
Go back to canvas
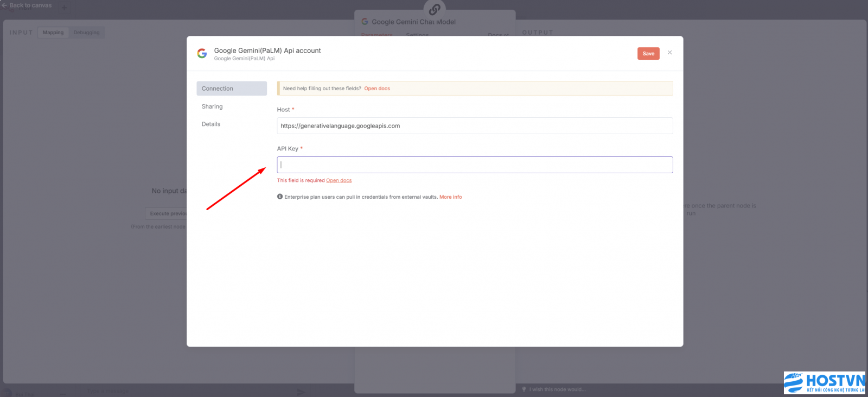[27, 5]
